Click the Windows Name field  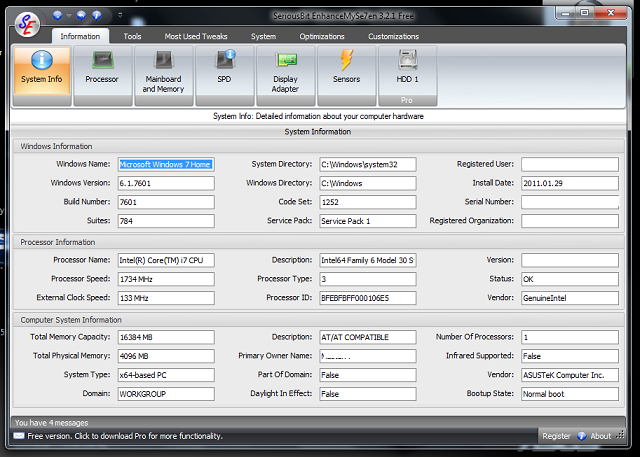click(x=166, y=164)
